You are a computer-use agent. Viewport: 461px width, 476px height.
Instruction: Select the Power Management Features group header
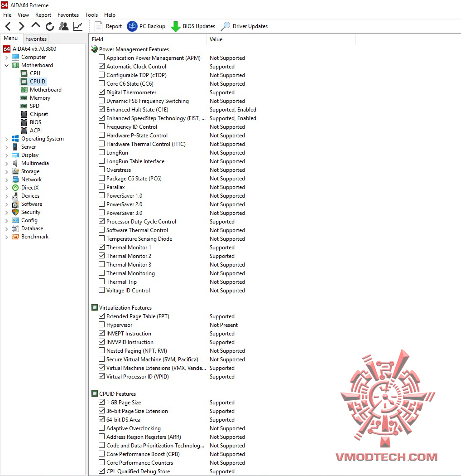134,49
